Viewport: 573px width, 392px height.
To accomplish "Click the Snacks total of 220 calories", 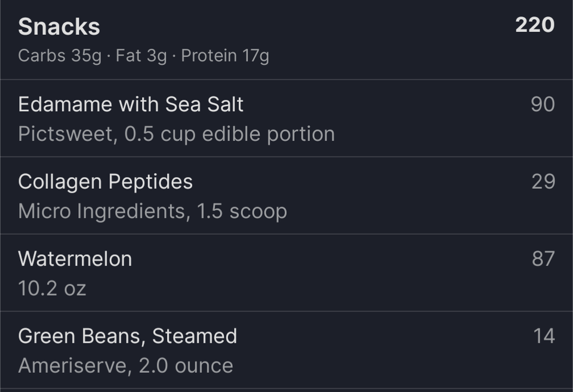I will 535,25.
